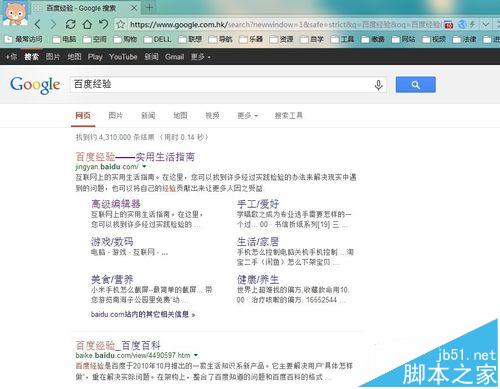Open 搜索工具 options
Viewport: 500px width, 389px height.
[289, 116]
